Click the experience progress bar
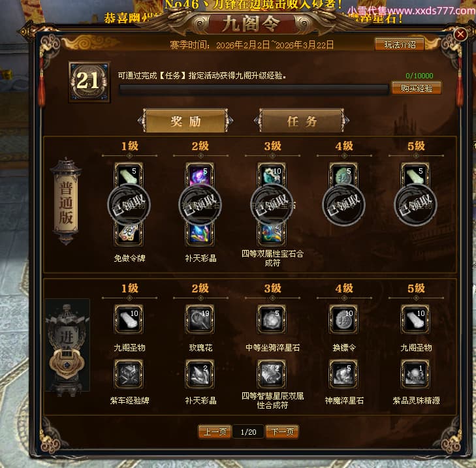The image size is (476, 468). (x=254, y=89)
